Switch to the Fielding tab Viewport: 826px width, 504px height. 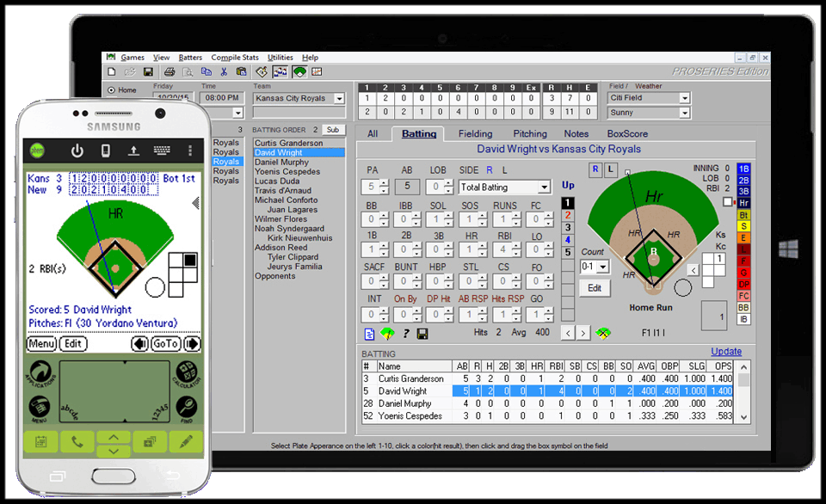pyautogui.click(x=475, y=134)
